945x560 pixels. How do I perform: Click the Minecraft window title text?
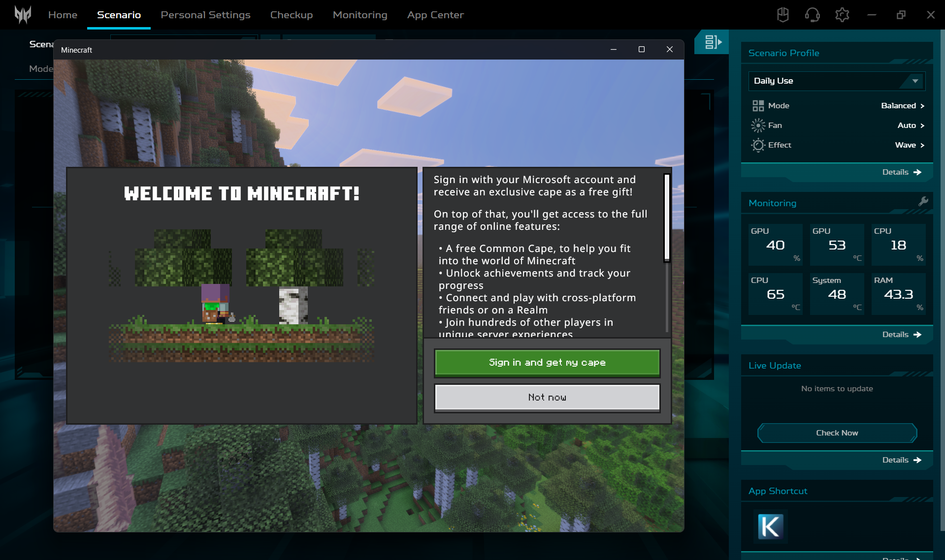click(76, 50)
